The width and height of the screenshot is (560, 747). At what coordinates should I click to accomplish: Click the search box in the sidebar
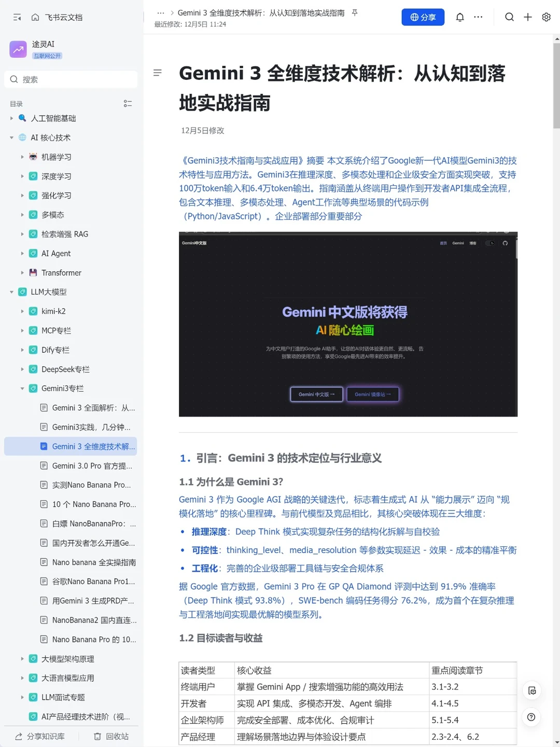[71, 79]
